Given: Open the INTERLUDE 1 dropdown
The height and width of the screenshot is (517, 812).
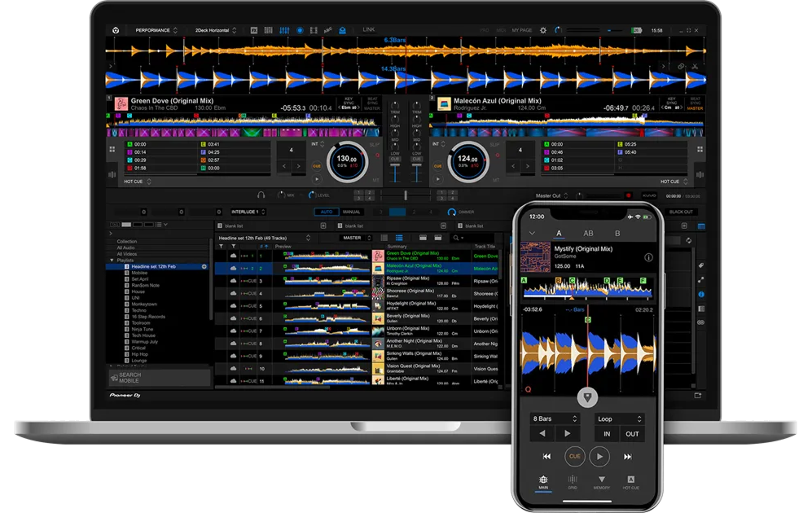Looking at the screenshot, I should pos(248,212).
